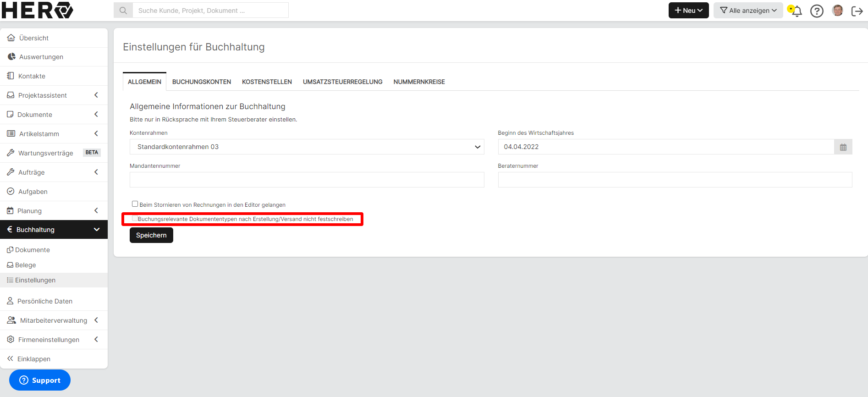
Task: Click the Beginn des Wirtschaftsjahres date field
Action: [x=666, y=147]
